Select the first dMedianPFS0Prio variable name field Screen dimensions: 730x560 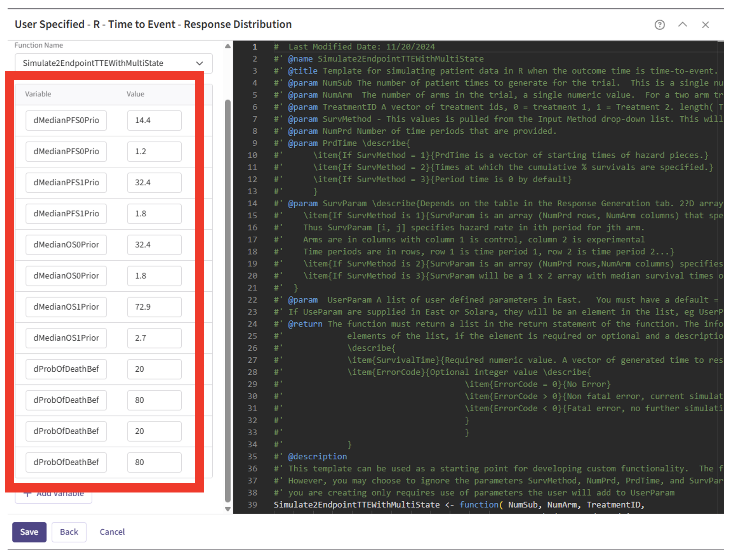tap(66, 120)
